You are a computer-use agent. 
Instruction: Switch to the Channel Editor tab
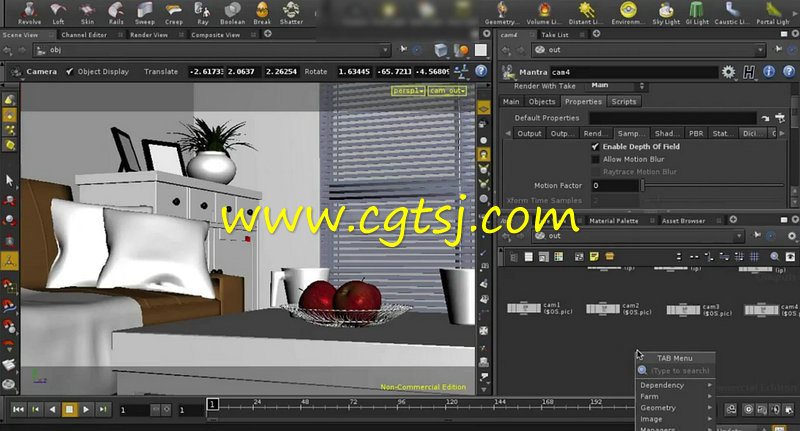click(84, 35)
